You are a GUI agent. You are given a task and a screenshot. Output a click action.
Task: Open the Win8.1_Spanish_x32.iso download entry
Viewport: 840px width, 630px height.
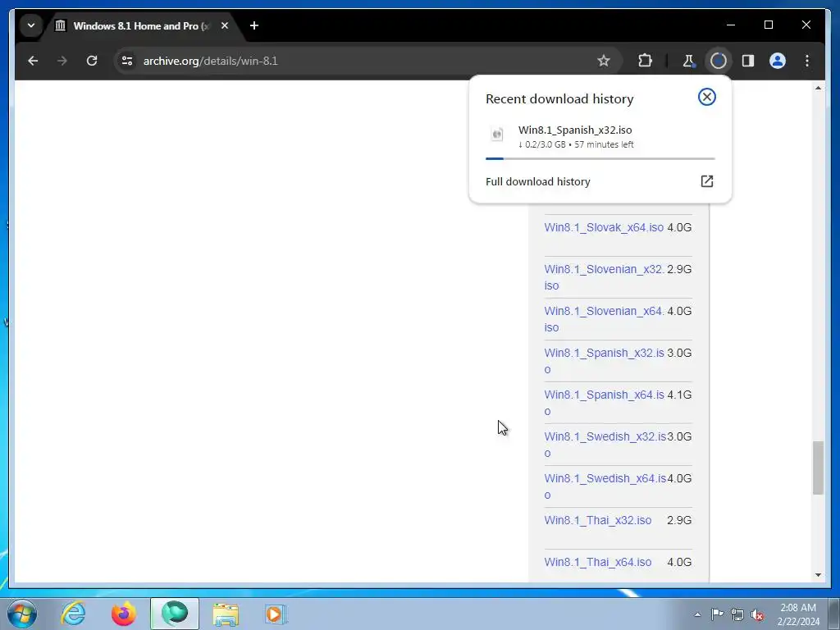coord(600,137)
